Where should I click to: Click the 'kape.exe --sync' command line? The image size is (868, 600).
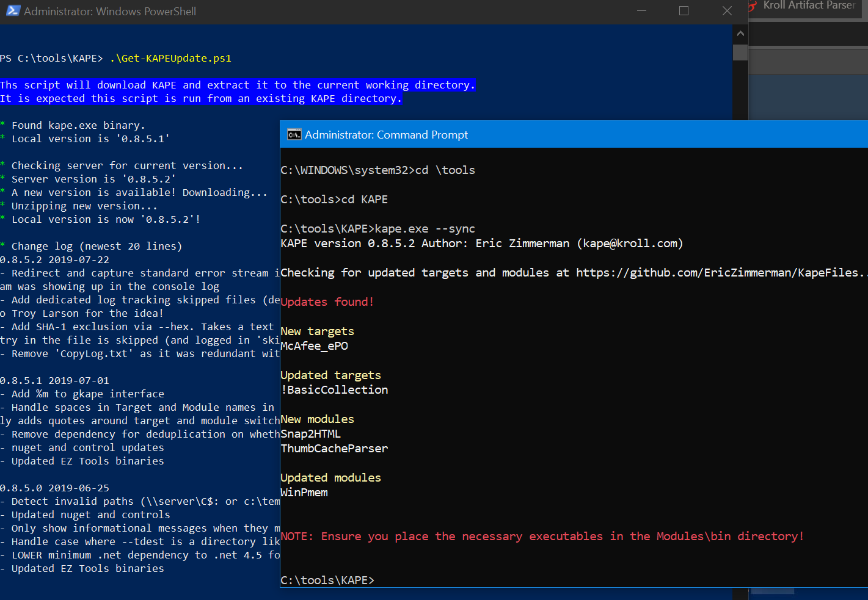coord(425,229)
